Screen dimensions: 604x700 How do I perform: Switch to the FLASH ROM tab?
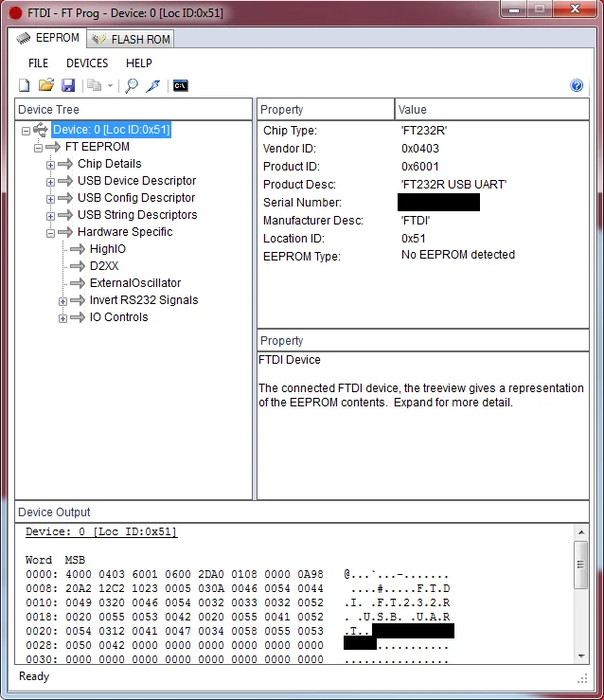[x=131, y=39]
